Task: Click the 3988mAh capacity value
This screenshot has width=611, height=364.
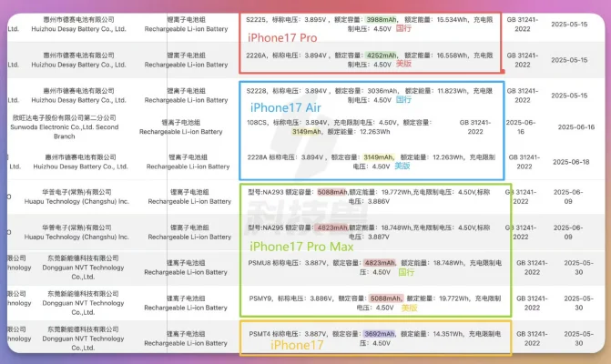Action: (382, 19)
